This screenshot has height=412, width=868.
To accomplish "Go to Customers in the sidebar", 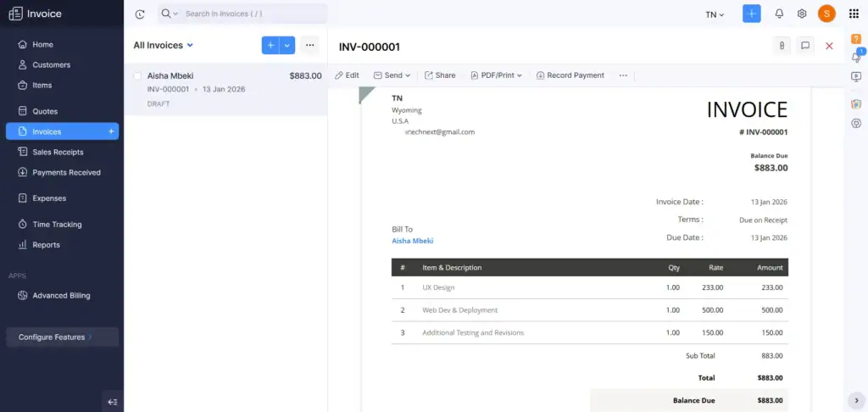I will 62,64.
